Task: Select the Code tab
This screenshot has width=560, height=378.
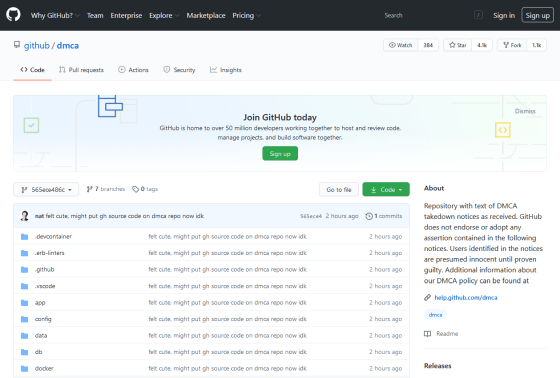Action: 32,70
